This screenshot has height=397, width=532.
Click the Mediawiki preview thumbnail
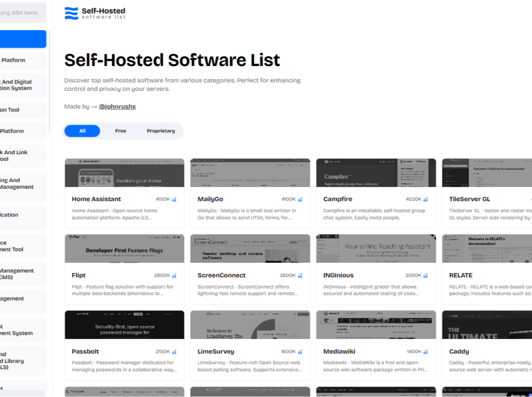376,325
